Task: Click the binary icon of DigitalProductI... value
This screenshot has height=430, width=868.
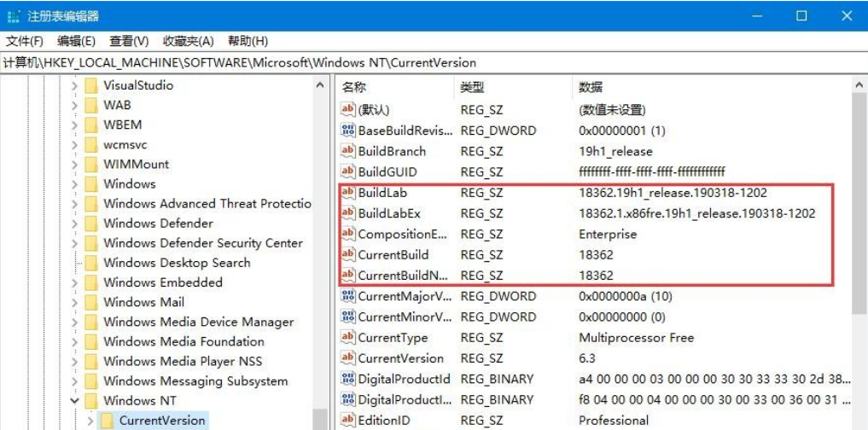Action: (x=347, y=399)
